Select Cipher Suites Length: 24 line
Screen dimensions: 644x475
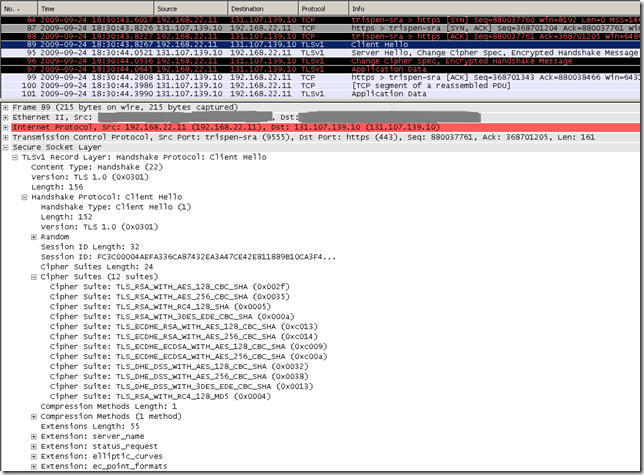click(x=97, y=267)
